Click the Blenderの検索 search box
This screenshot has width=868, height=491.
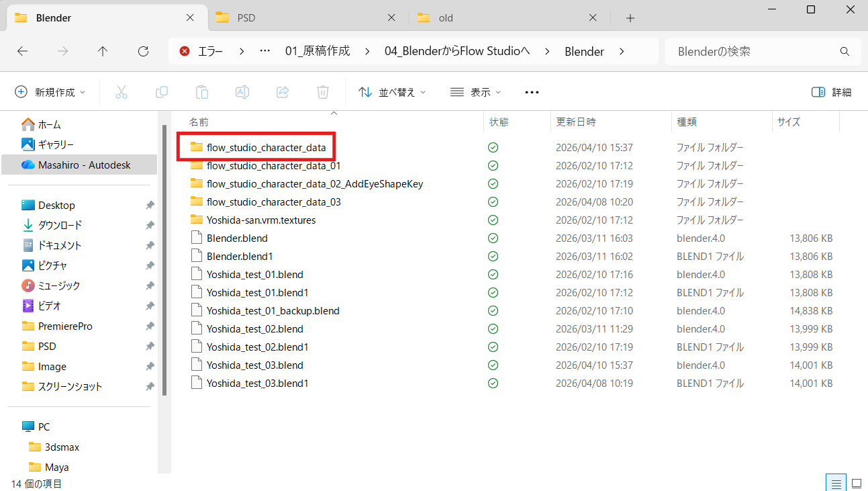click(755, 51)
